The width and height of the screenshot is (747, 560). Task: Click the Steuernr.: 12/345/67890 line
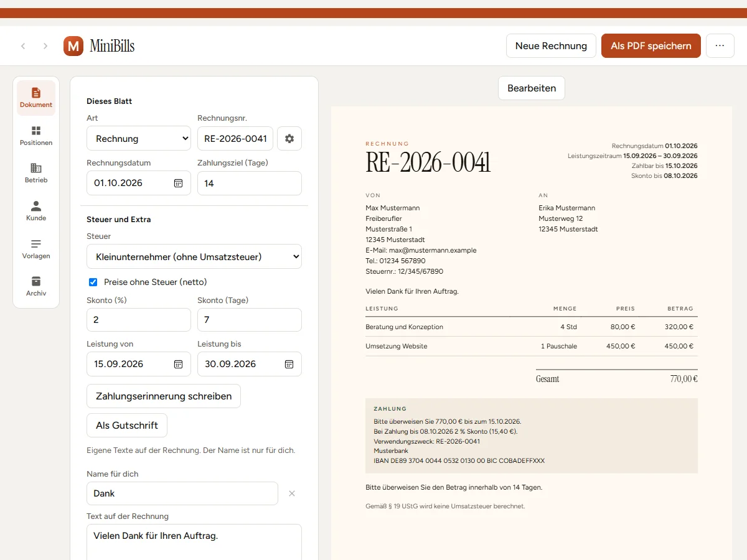pyautogui.click(x=405, y=271)
